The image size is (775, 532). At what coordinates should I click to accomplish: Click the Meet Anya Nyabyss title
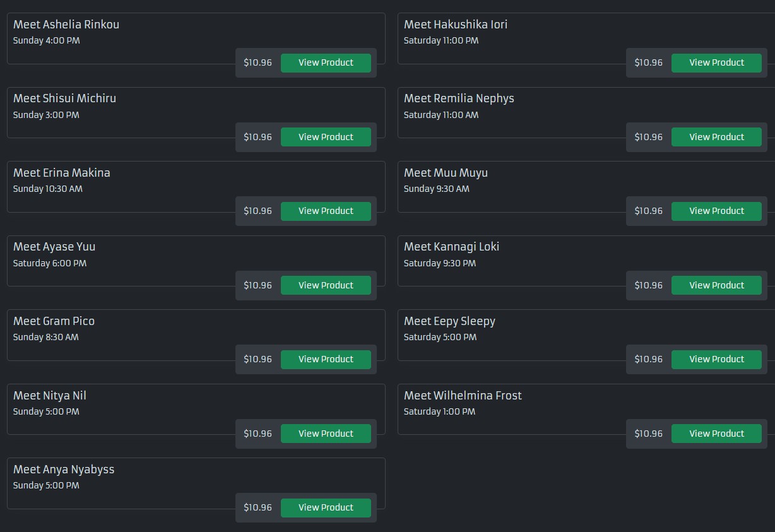64,470
